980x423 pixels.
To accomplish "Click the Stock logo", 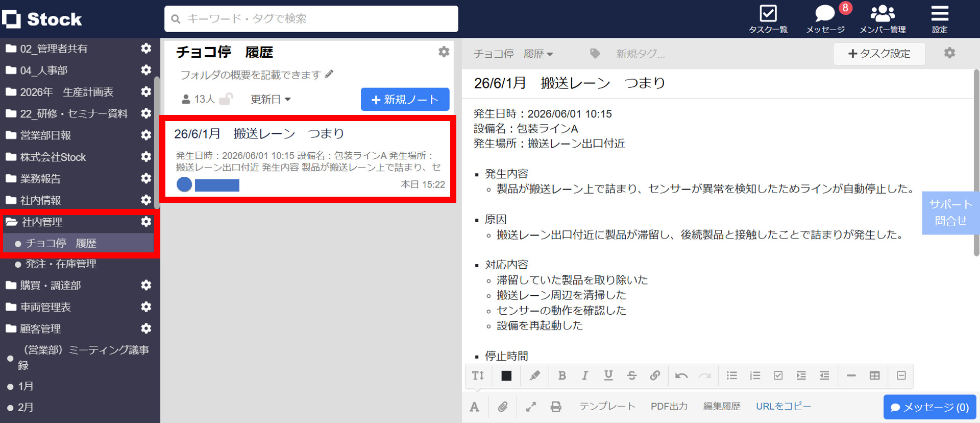I will coord(42,19).
